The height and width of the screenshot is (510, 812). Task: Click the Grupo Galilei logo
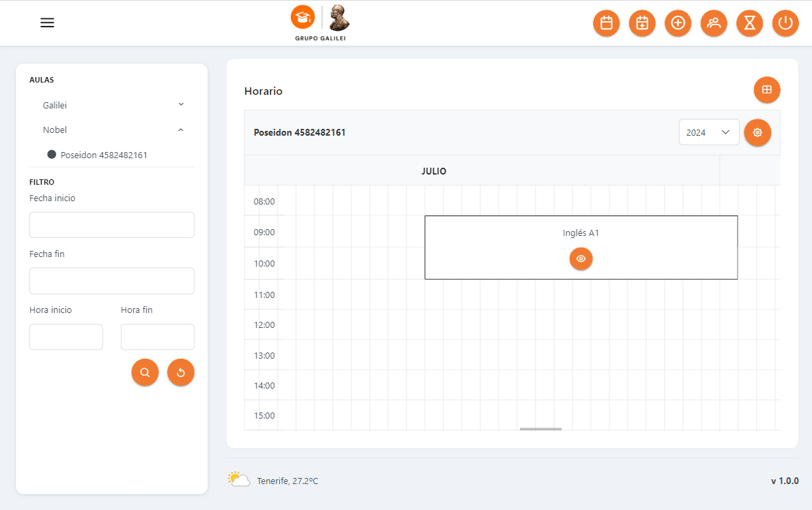(320, 22)
